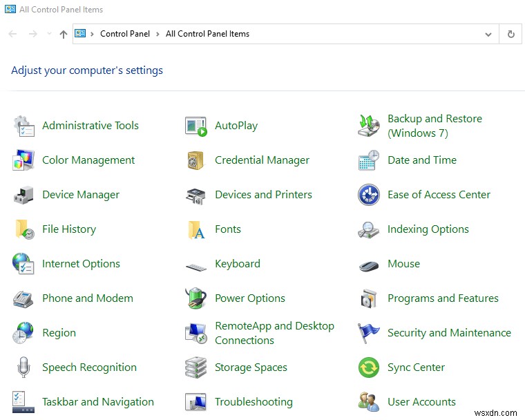525x420 pixels.
Task: Open the AutoPlay link
Action: click(x=236, y=126)
